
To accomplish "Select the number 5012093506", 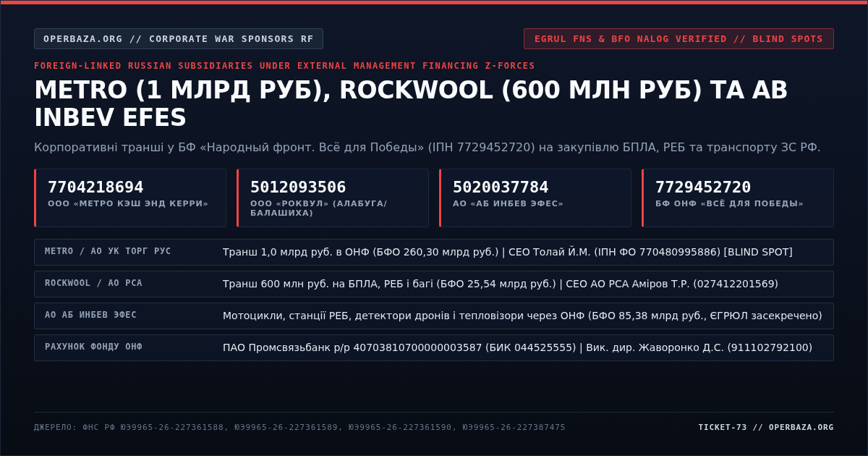I will [x=298, y=187].
